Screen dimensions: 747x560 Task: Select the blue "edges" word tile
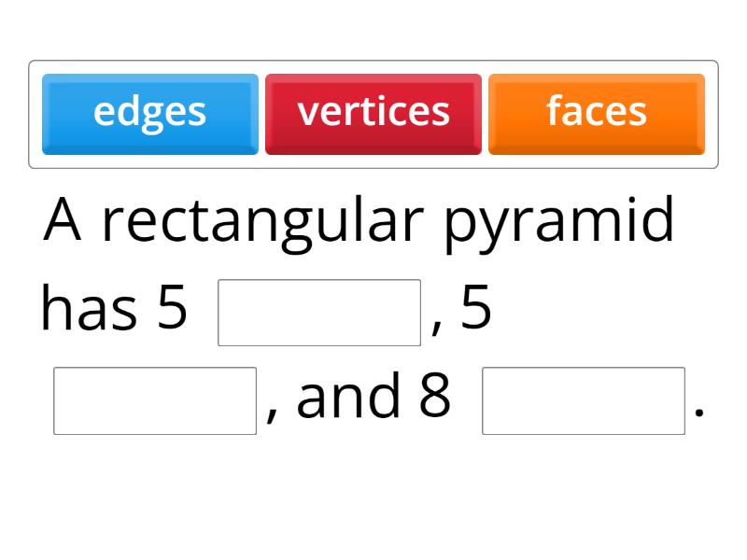[150, 113]
